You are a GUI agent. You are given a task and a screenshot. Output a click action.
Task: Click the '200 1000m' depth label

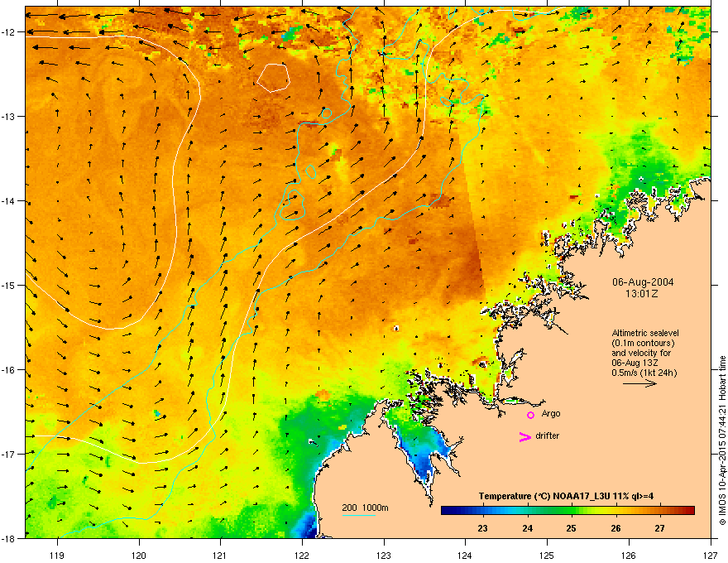tap(365, 508)
